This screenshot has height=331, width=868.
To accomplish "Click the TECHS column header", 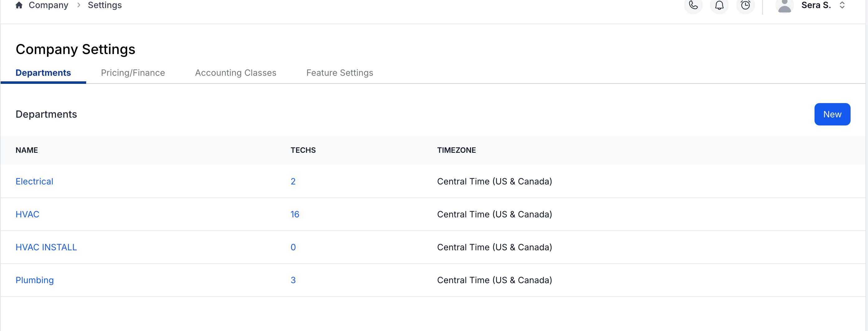I will [x=303, y=150].
